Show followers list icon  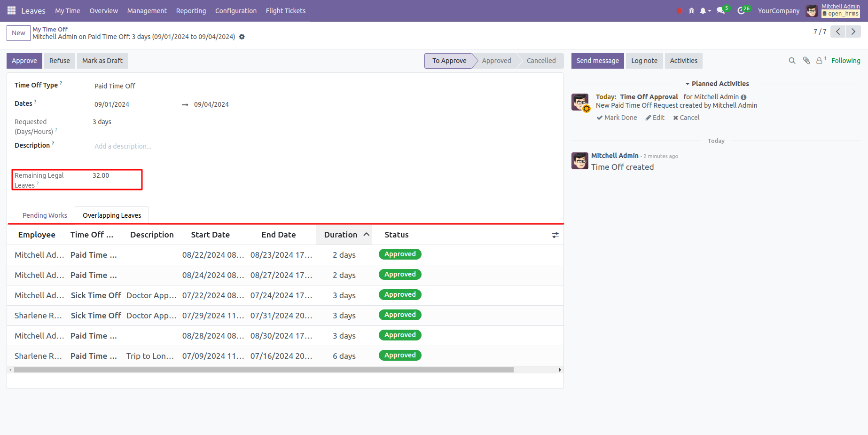[x=820, y=61]
